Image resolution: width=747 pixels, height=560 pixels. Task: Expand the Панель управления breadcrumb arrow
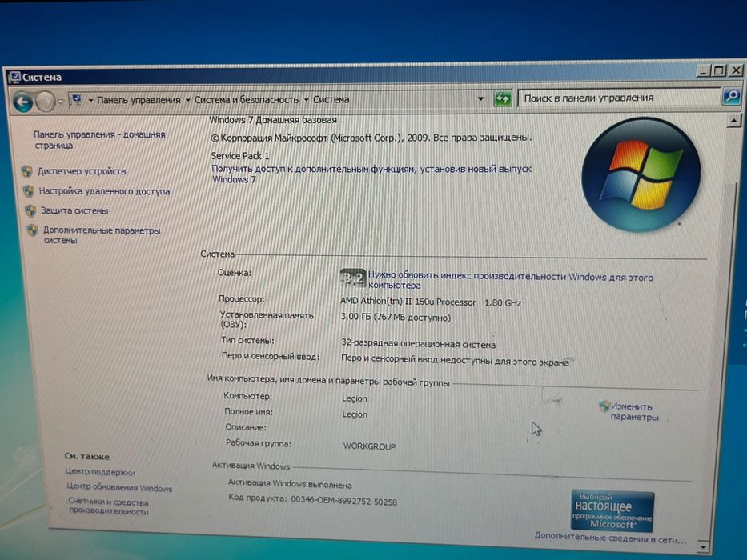187,99
